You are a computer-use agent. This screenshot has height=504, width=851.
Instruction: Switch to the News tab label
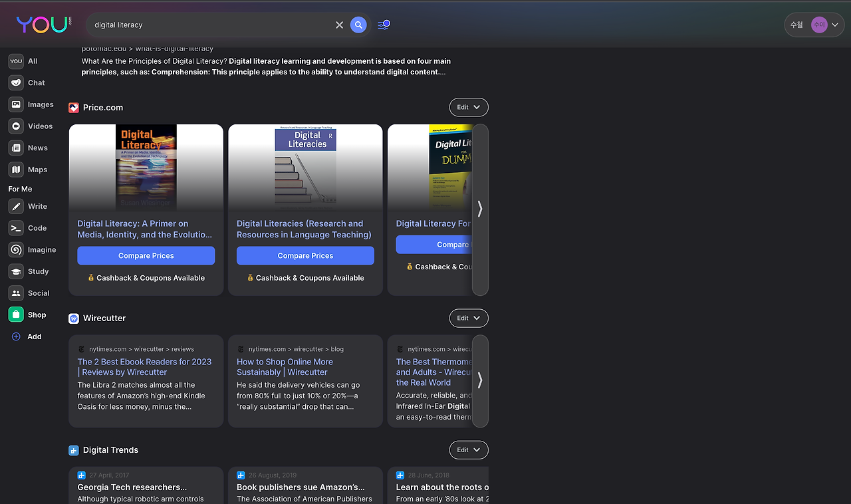[x=38, y=148]
